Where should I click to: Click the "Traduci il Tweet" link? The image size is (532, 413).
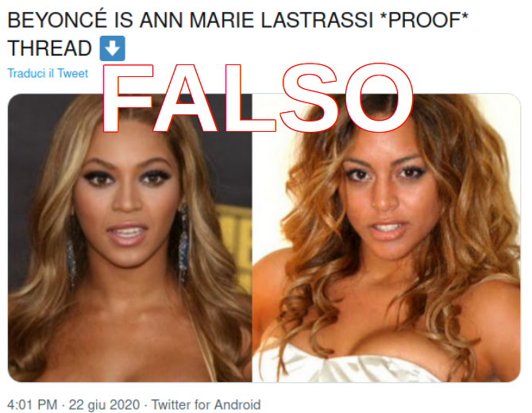(x=48, y=73)
